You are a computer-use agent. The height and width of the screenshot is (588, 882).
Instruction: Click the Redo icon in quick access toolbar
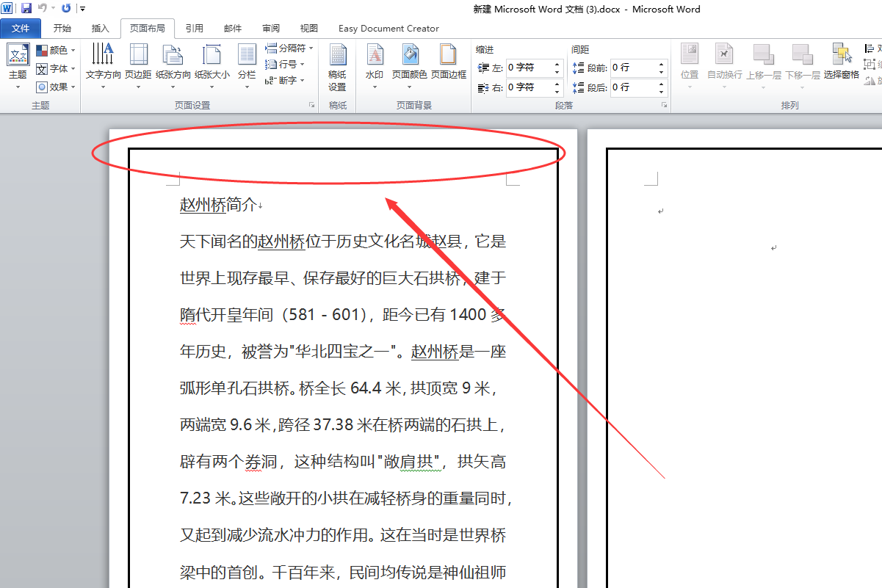67,8
